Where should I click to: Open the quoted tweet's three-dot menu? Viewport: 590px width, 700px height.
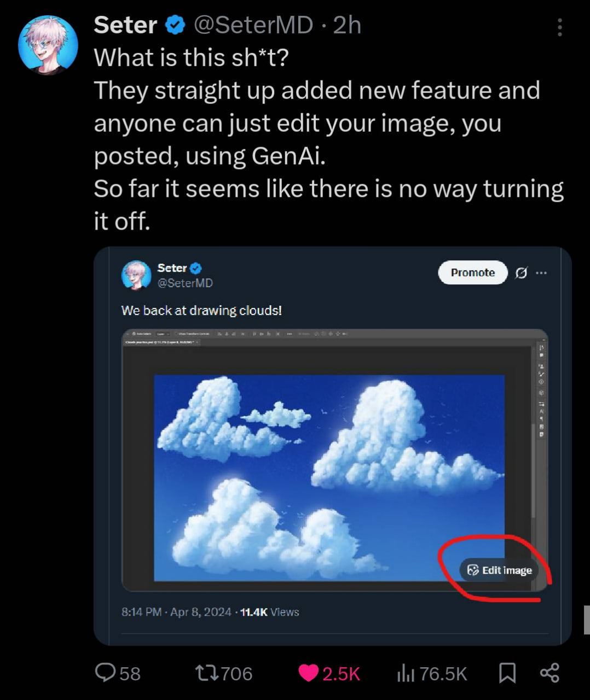[541, 272]
